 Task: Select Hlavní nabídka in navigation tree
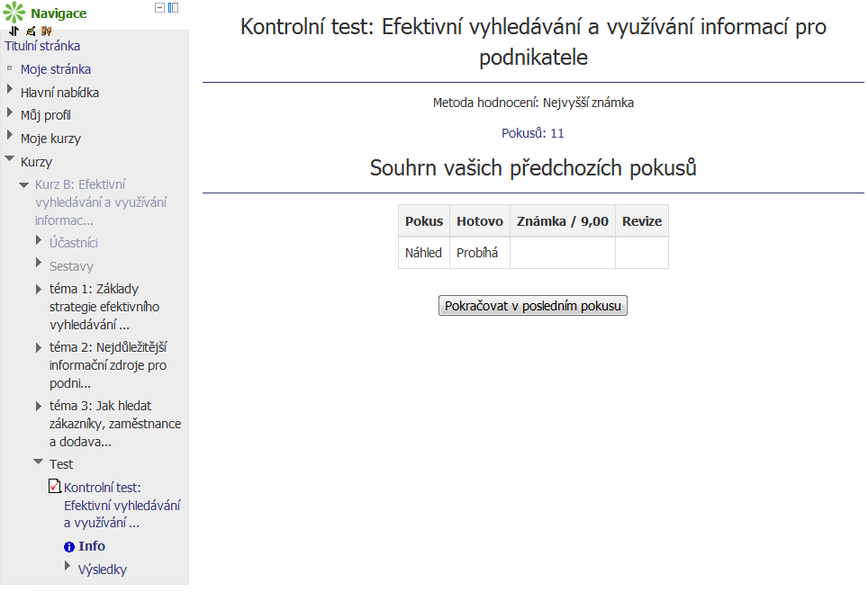59,93
